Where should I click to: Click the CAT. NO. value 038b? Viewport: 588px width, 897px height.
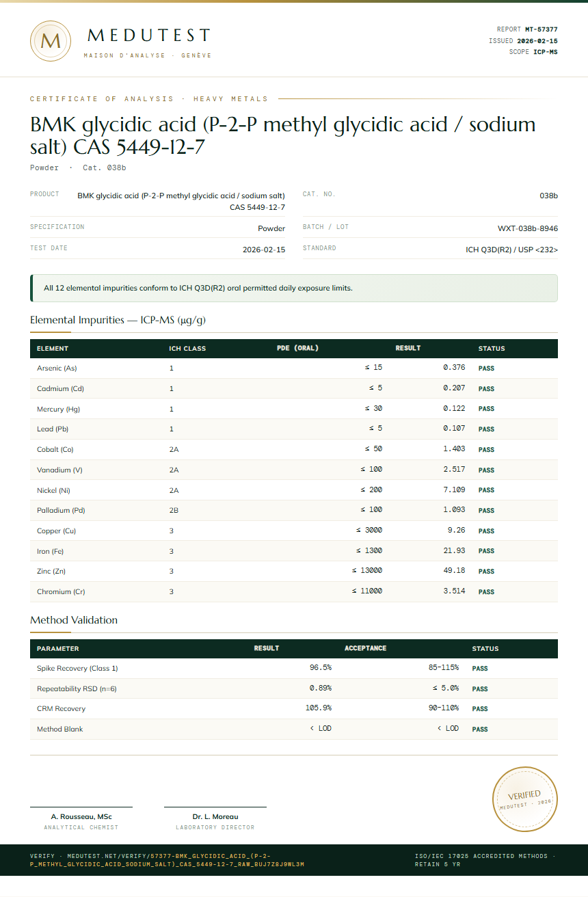coord(549,196)
